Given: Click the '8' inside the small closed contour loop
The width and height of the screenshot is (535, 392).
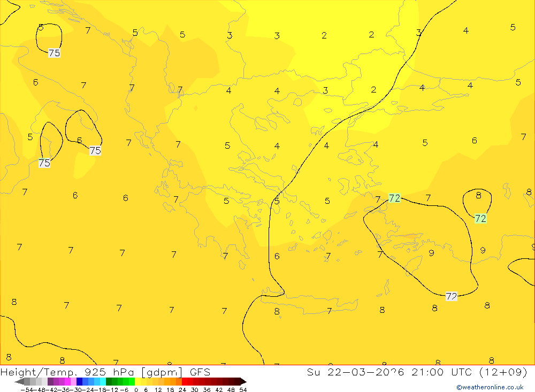Looking at the screenshot, I should point(478,195).
